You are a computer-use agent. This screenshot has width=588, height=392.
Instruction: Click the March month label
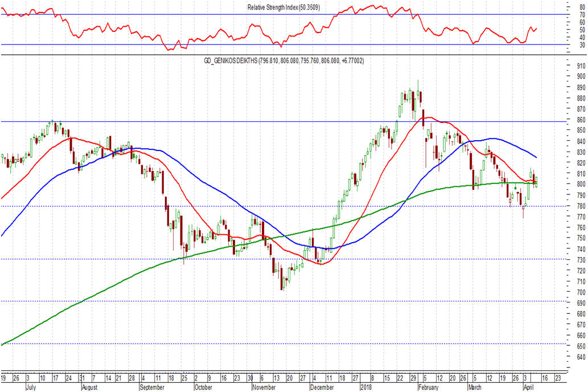(475, 387)
